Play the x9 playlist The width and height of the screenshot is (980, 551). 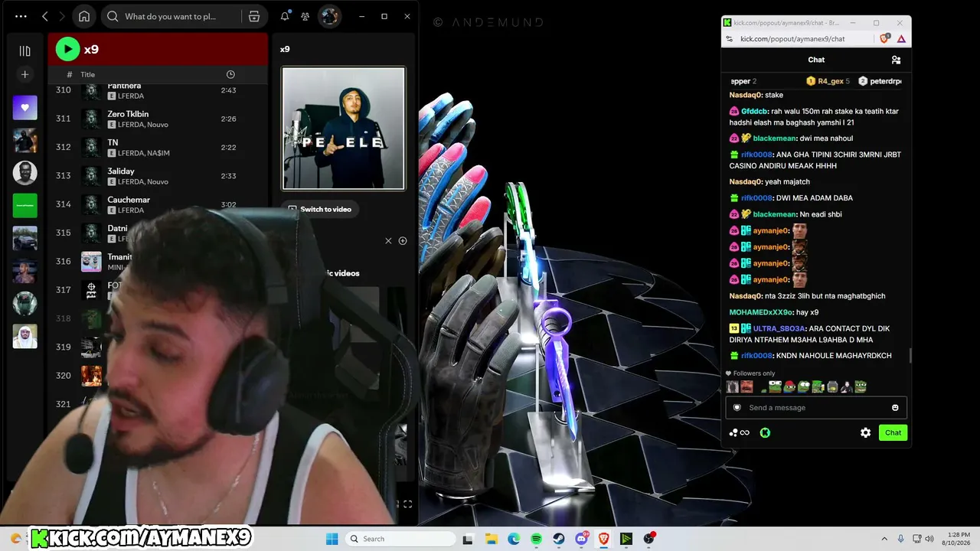coord(67,49)
